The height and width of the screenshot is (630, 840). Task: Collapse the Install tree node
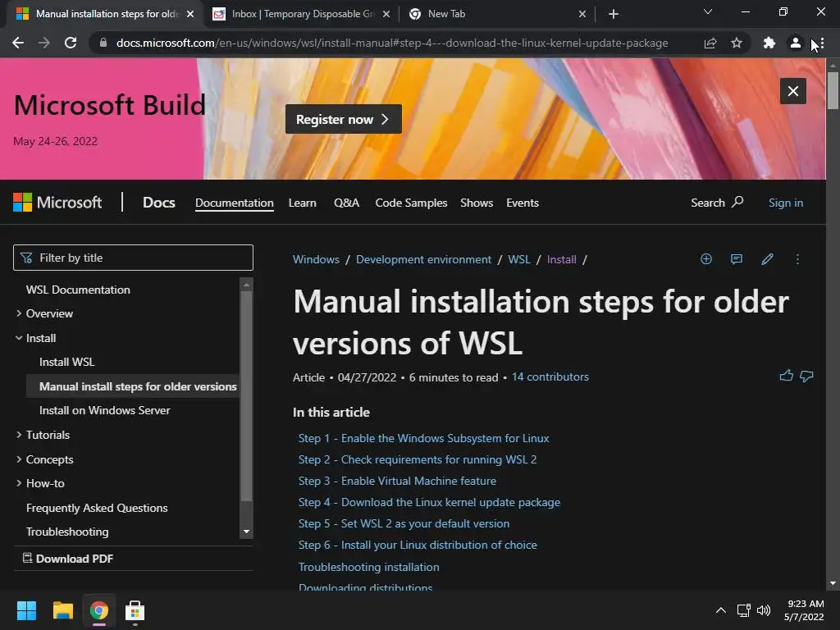point(19,338)
